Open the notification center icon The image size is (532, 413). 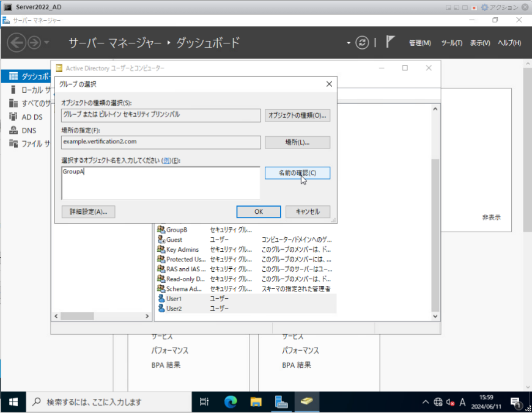click(515, 403)
